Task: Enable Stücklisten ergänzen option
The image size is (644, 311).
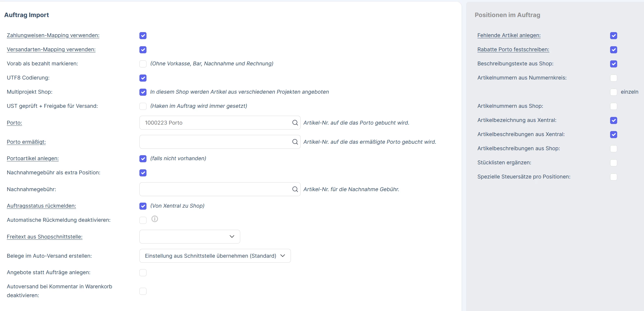Action: (614, 163)
